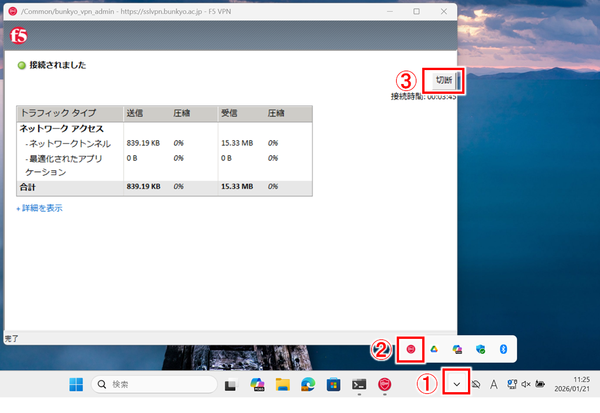The height and width of the screenshot is (413, 600).
Task: Launch Microsoft Edge from taskbar
Action: tap(306, 384)
